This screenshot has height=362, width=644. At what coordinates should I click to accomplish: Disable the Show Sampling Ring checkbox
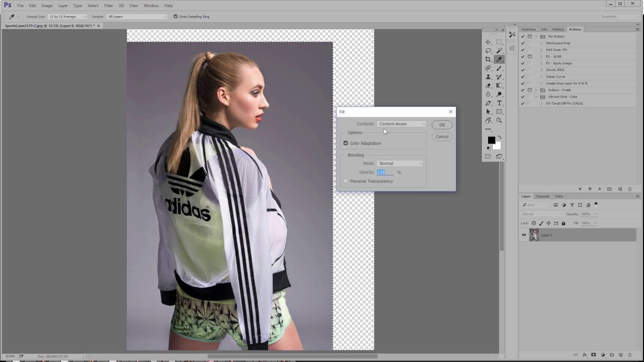[176, 17]
